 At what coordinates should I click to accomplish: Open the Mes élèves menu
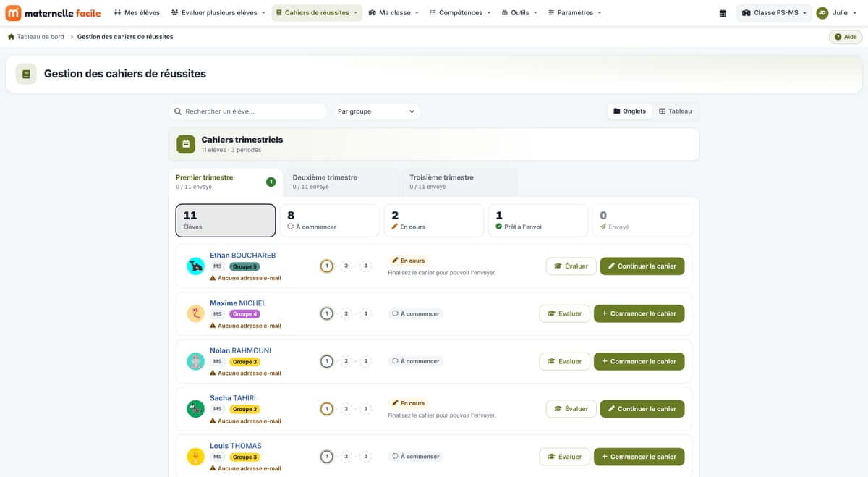tap(137, 13)
